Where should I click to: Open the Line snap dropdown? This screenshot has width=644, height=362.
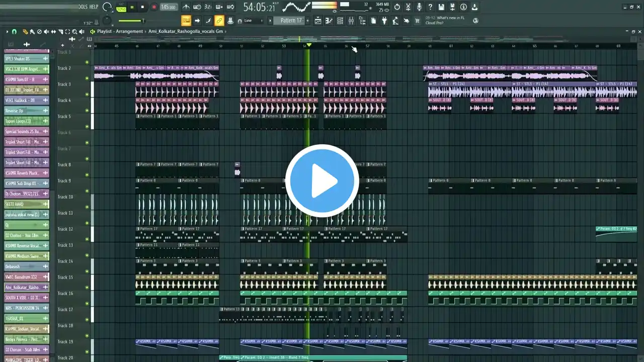(253, 21)
